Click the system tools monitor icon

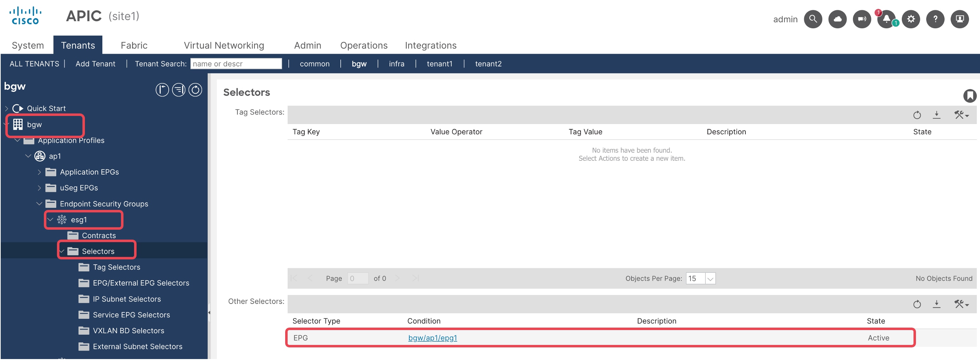pyautogui.click(x=959, y=19)
